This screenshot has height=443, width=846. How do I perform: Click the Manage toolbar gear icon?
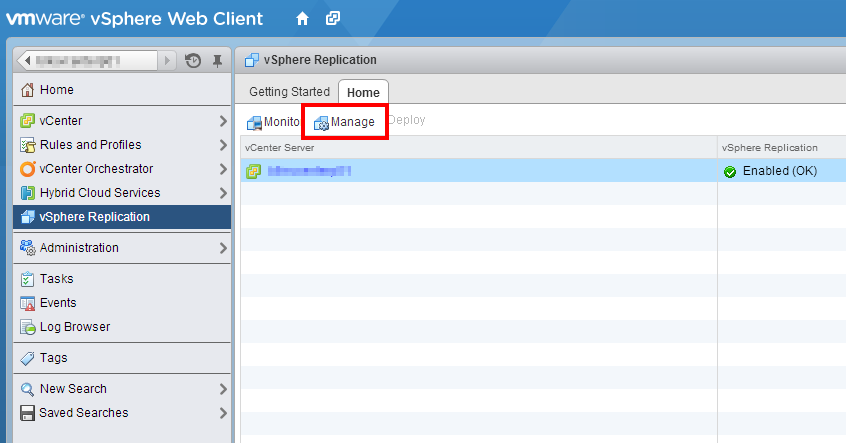click(321, 123)
